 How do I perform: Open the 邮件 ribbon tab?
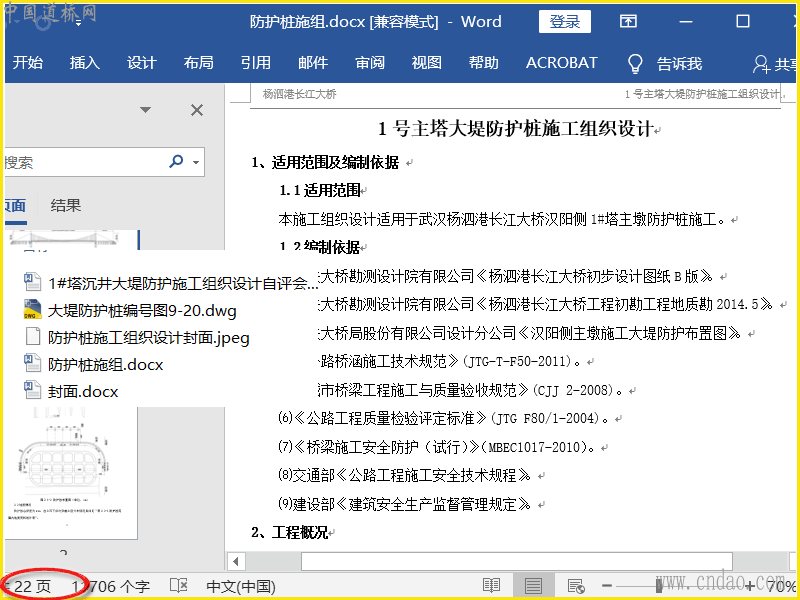(313, 63)
